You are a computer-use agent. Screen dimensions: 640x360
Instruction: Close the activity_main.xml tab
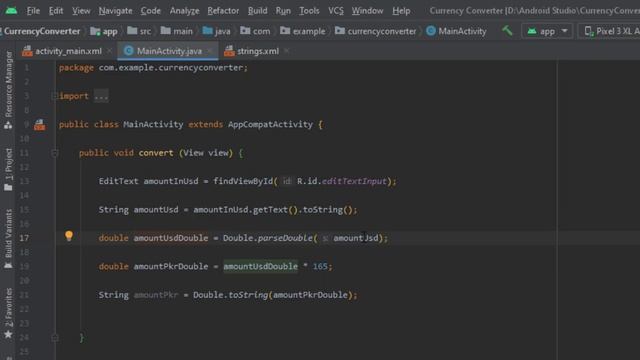click(109, 51)
